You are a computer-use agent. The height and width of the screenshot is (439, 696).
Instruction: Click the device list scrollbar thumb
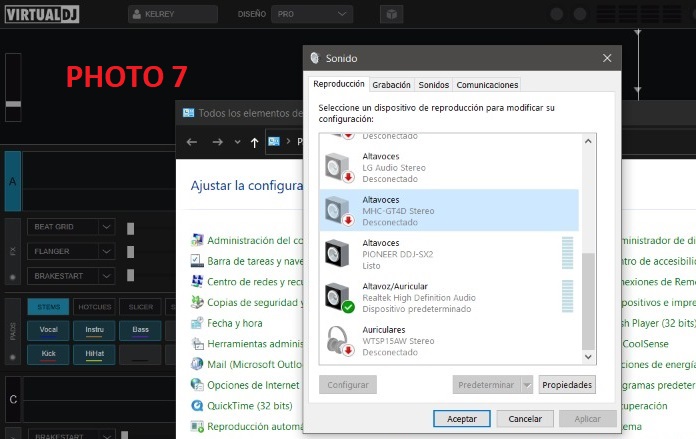[588, 301]
